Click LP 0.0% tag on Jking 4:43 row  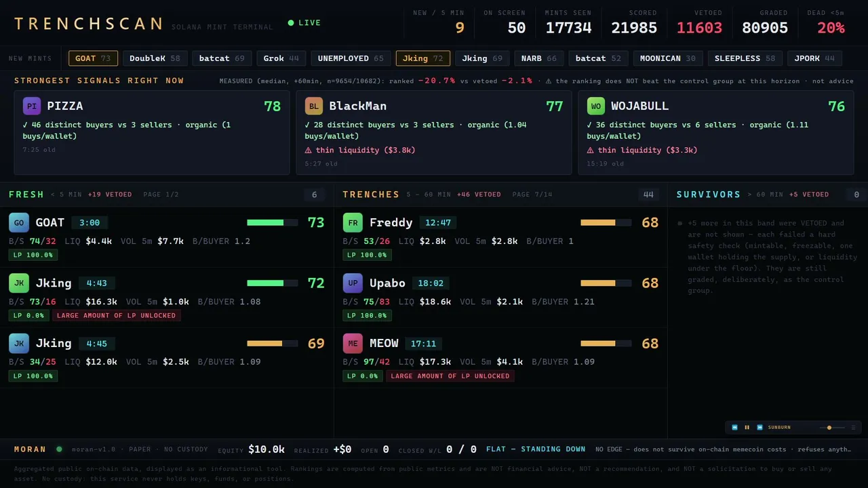click(28, 316)
